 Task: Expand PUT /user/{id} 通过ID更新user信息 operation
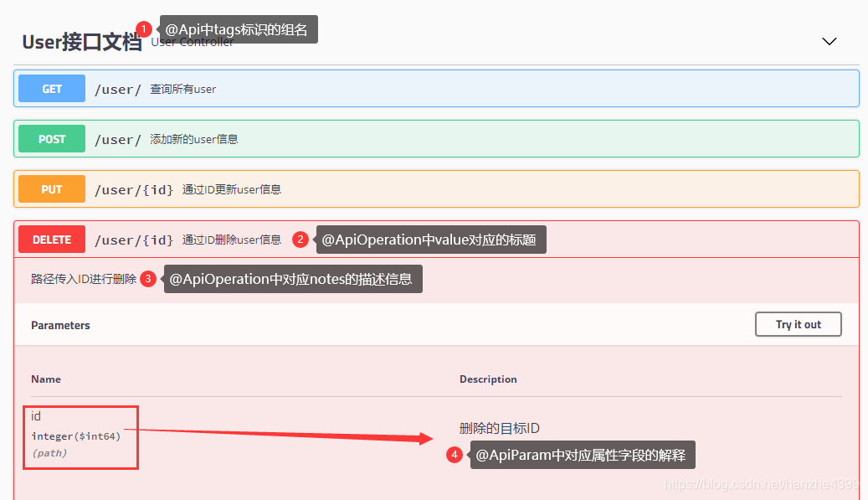click(436, 189)
